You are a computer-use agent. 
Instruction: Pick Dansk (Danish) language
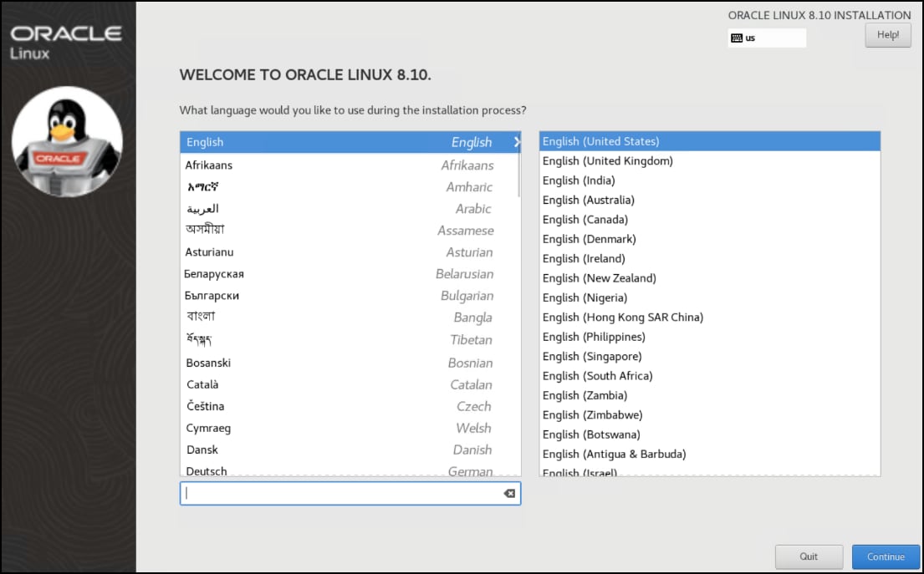350,450
